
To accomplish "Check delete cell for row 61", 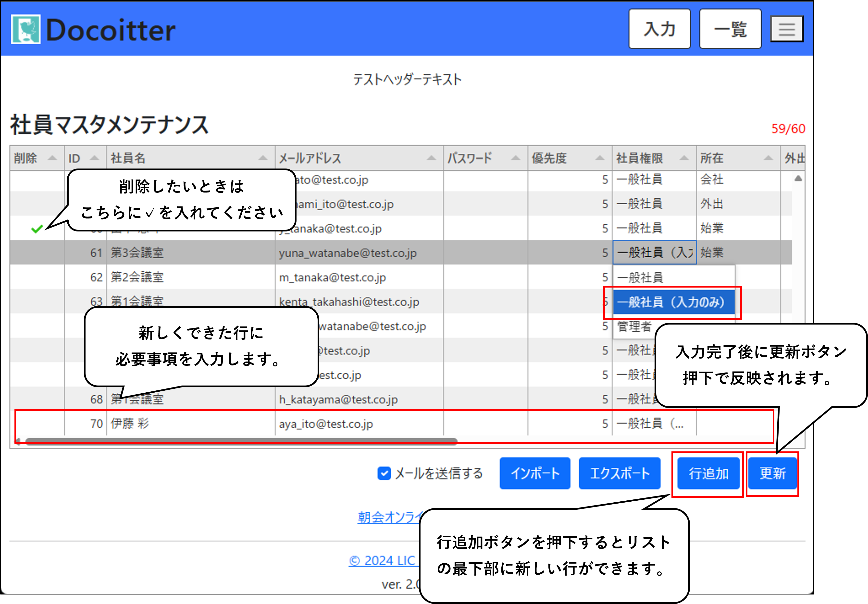I will pos(37,253).
